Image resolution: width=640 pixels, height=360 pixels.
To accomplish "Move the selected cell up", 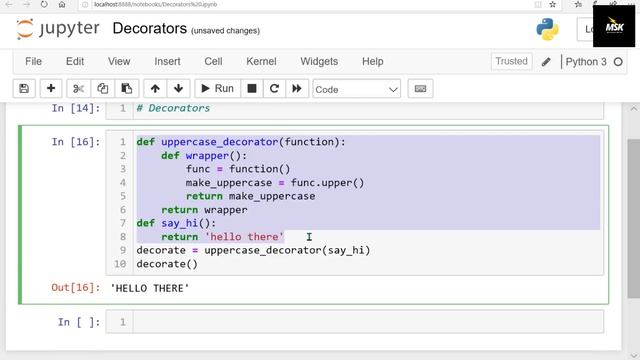I will click(155, 89).
